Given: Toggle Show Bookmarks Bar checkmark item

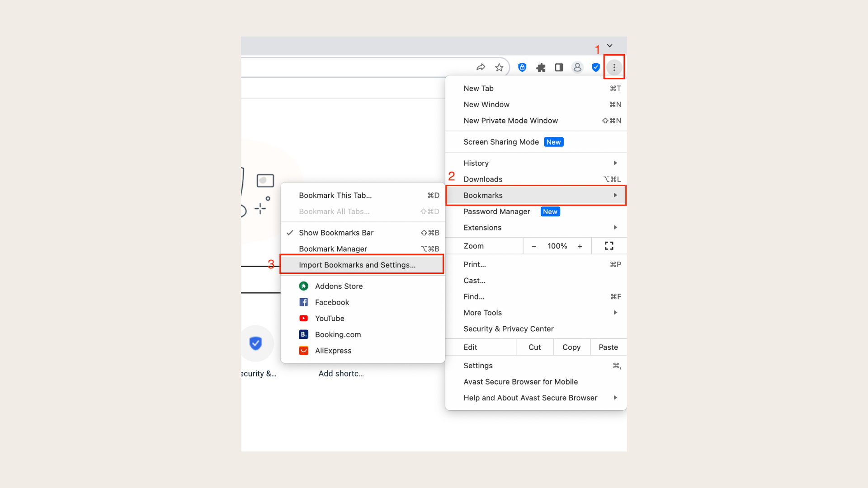Looking at the screenshot, I should coord(363,233).
